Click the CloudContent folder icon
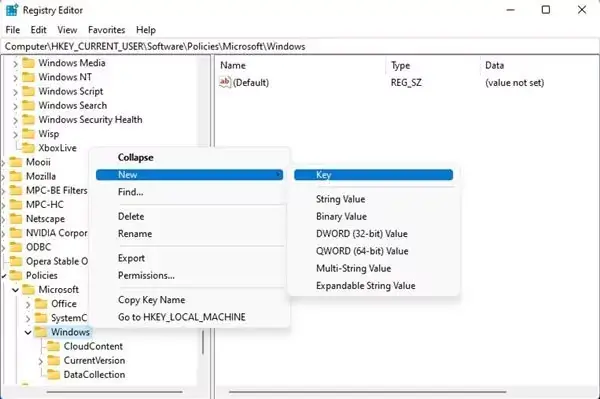The width and height of the screenshot is (600, 399). point(54,346)
